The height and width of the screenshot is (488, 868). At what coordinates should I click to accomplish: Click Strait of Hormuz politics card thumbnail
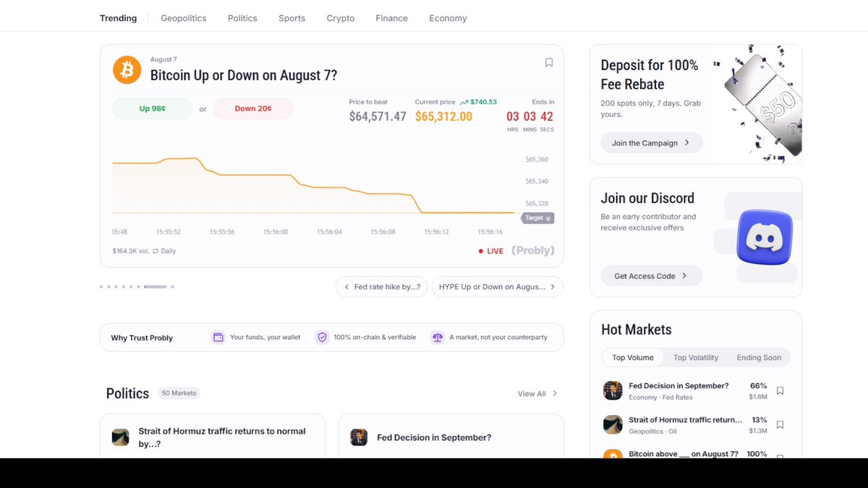coord(120,437)
